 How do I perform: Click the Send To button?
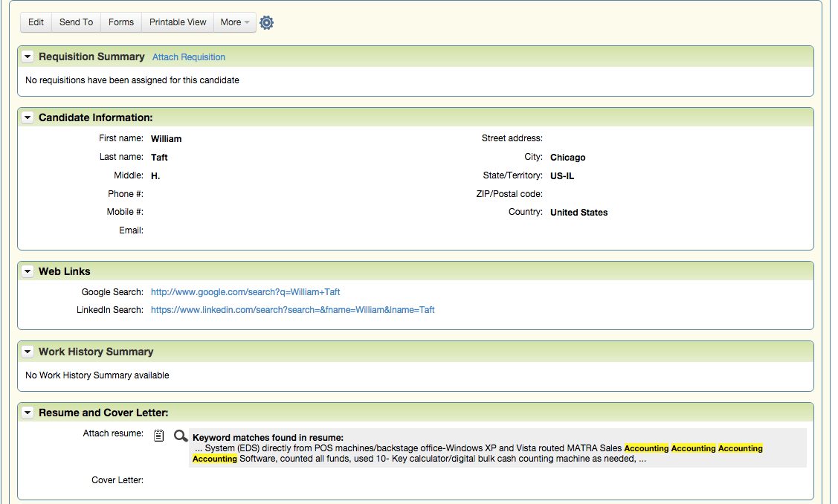pyautogui.click(x=76, y=22)
